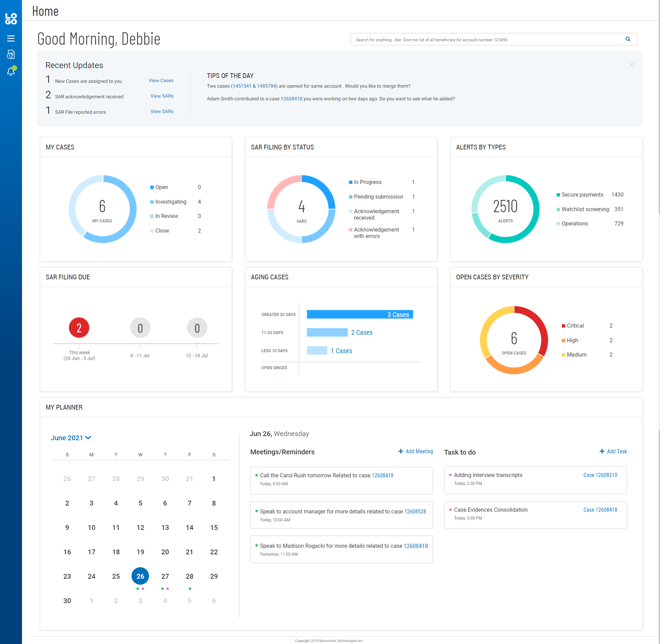The width and height of the screenshot is (660, 644).
Task: Dismiss the Recent Updates panel
Action: pyautogui.click(x=631, y=65)
